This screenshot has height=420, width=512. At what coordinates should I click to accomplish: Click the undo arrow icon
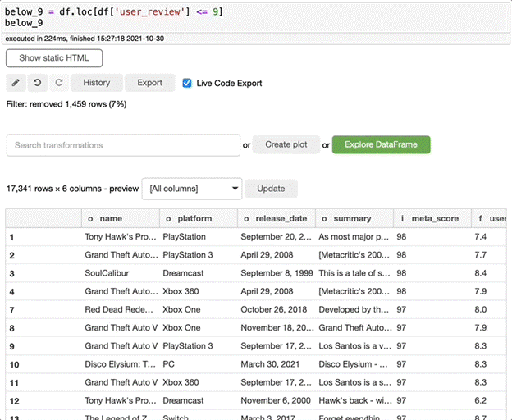[x=37, y=83]
